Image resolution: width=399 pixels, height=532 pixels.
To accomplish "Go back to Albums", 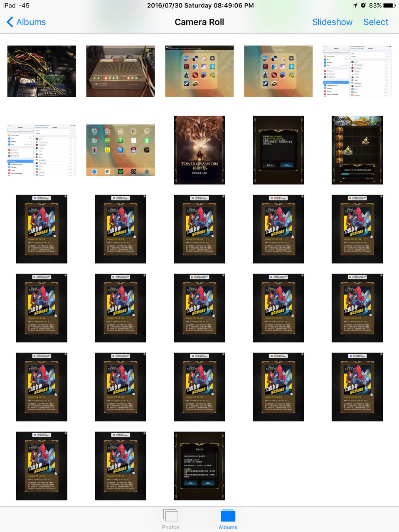I will pyautogui.click(x=26, y=22).
